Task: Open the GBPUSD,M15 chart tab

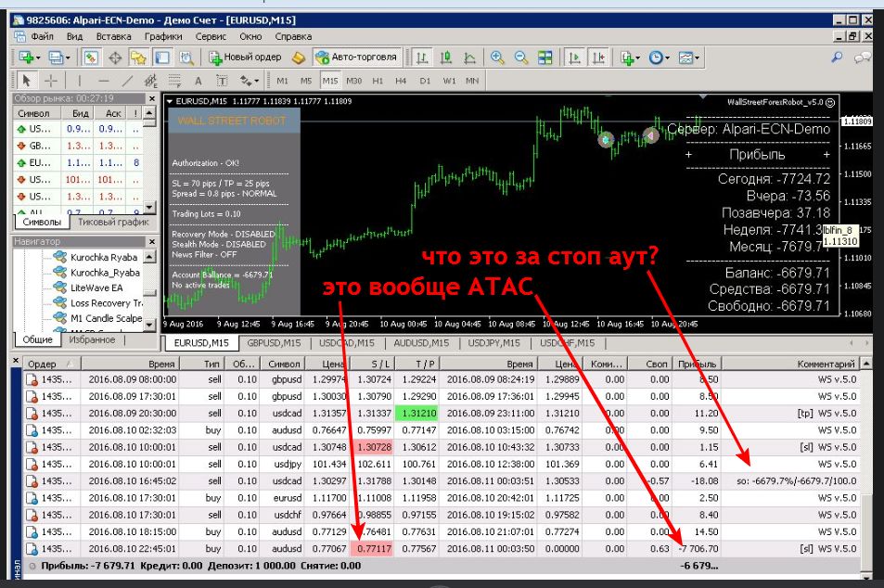Action: [x=274, y=343]
